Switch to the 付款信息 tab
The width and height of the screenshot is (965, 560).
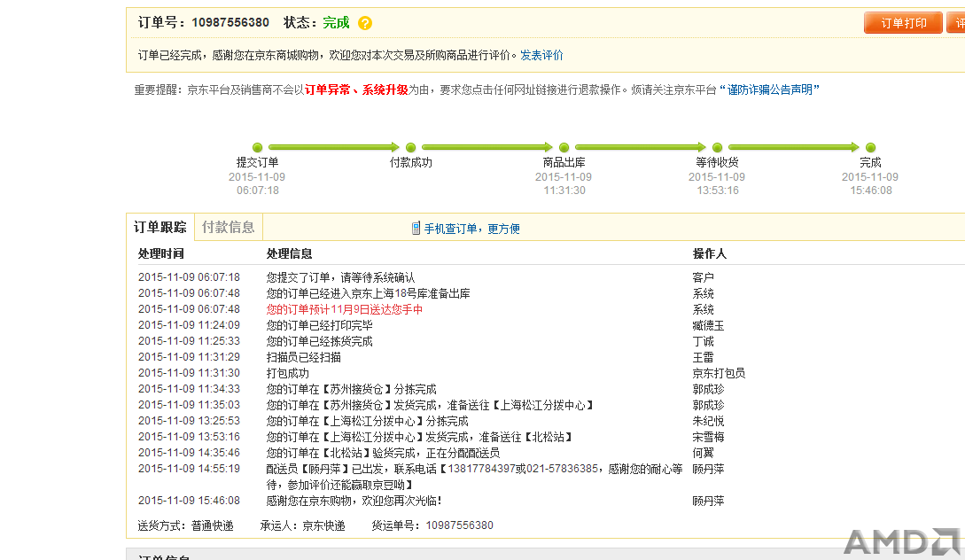[x=229, y=227]
